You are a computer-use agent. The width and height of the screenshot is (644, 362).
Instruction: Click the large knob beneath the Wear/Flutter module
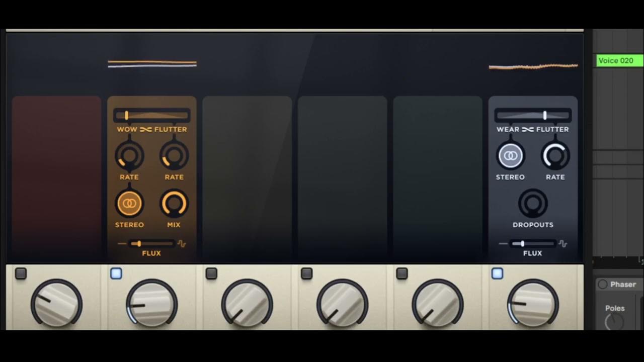tap(533, 304)
